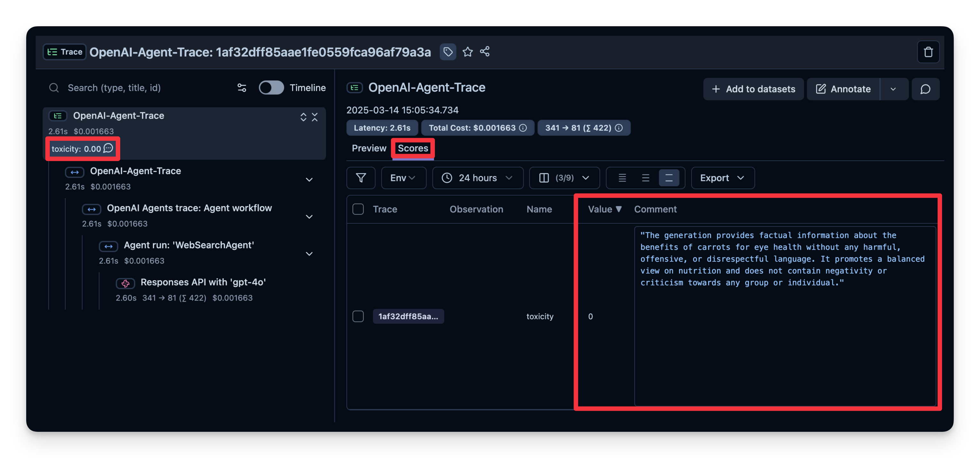Check the select-all checkbox in table header
980x458 pixels.
coord(358,209)
